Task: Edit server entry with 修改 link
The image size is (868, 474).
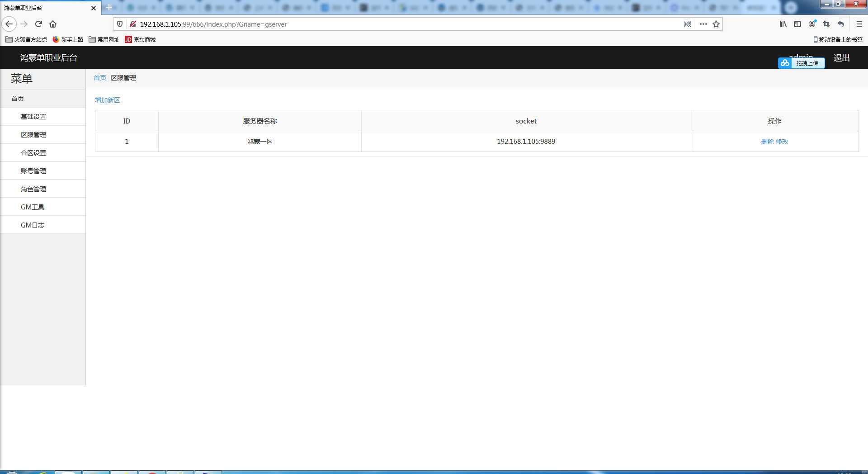Action: [x=782, y=142]
